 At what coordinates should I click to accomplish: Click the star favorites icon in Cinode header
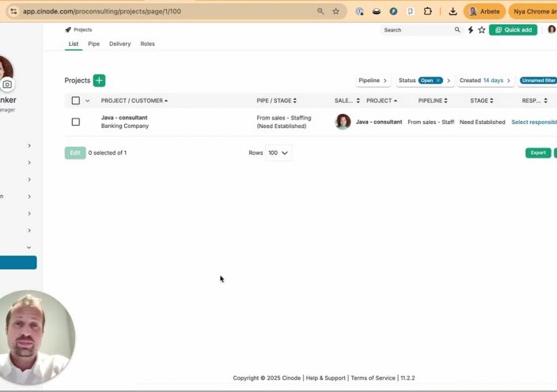(482, 30)
